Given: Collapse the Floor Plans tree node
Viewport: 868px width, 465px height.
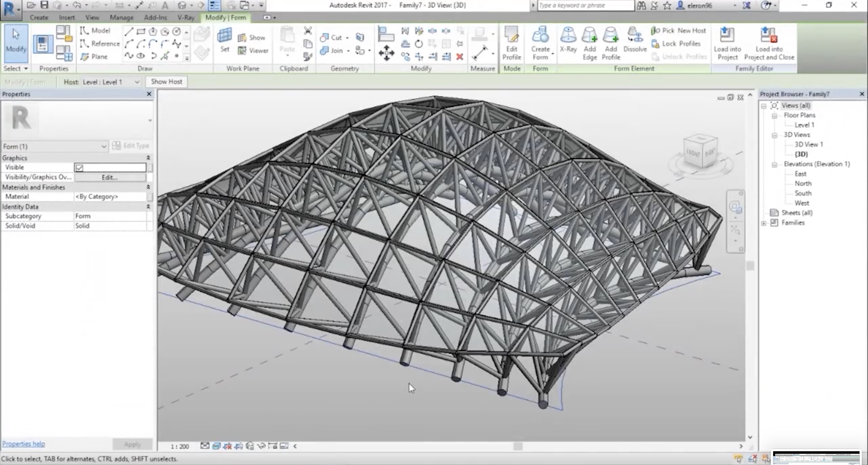Looking at the screenshot, I should tap(774, 115).
